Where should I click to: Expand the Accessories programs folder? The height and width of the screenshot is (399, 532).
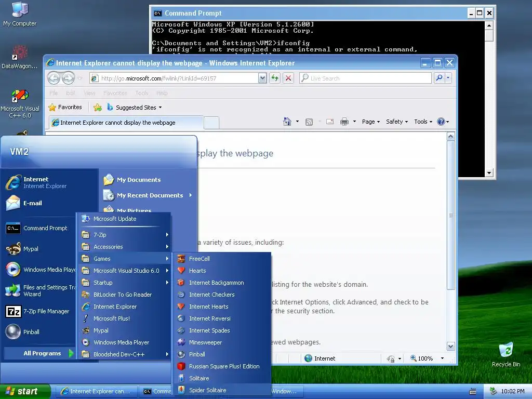click(125, 247)
